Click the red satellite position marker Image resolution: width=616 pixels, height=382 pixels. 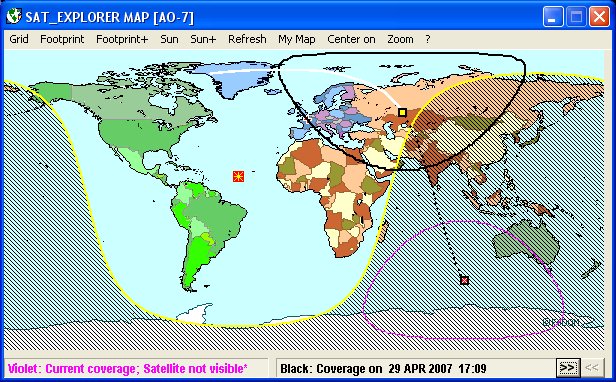click(x=464, y=280)
